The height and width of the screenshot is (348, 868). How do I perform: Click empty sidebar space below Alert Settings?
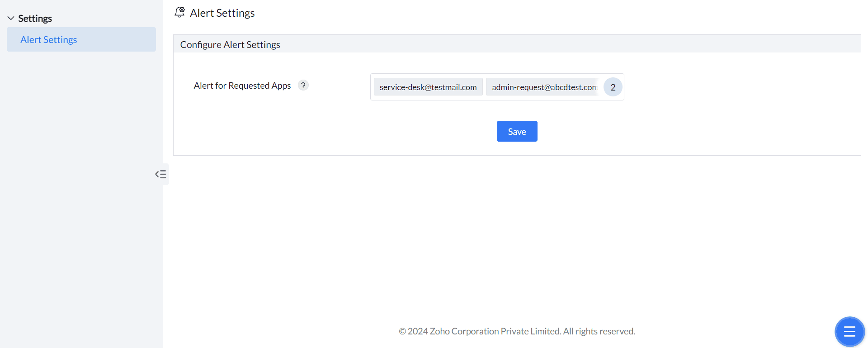point(81,181)
